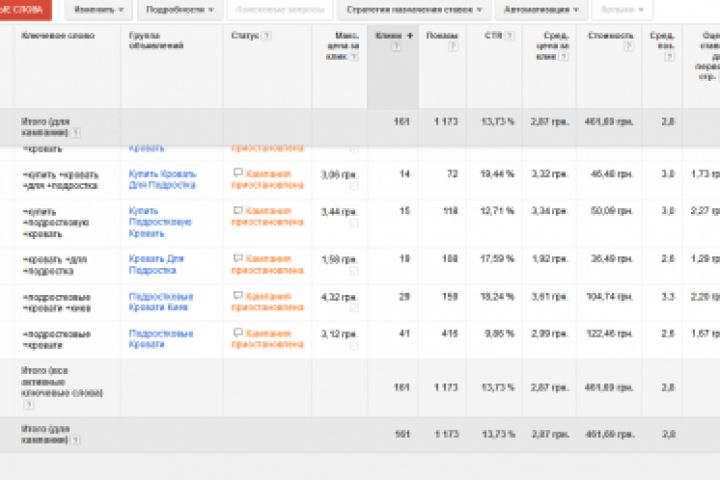Open the last Подростковые Кровати ad group link
720x480 pixels.
point(161,339)
